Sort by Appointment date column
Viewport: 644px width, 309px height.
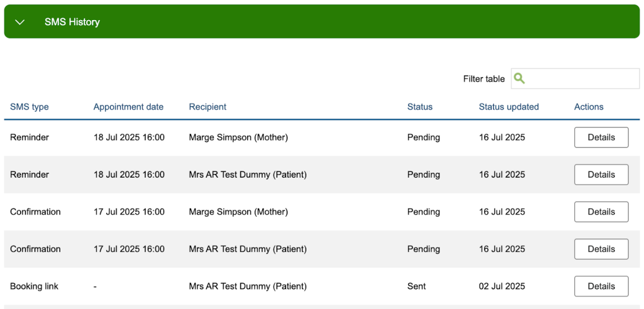point(128,107)
